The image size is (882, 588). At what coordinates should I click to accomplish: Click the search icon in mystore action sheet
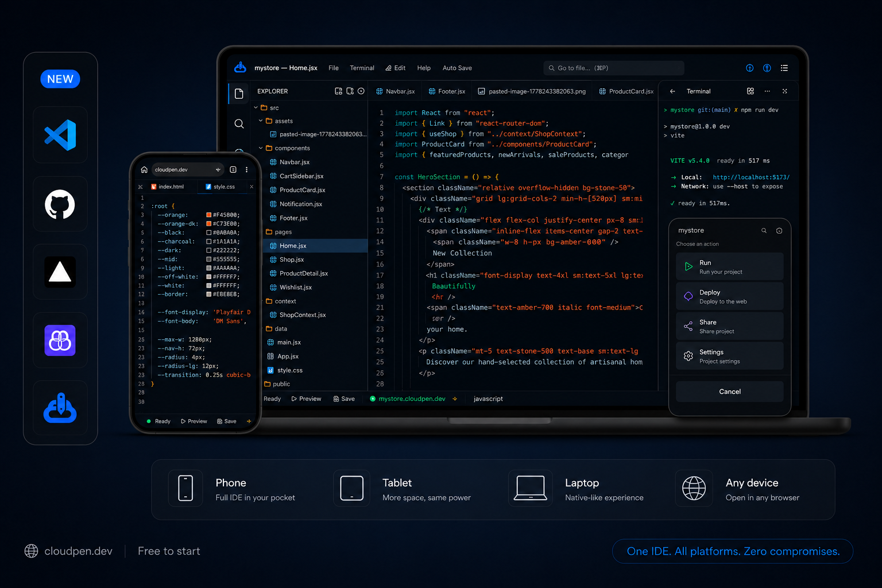point(764,231)
